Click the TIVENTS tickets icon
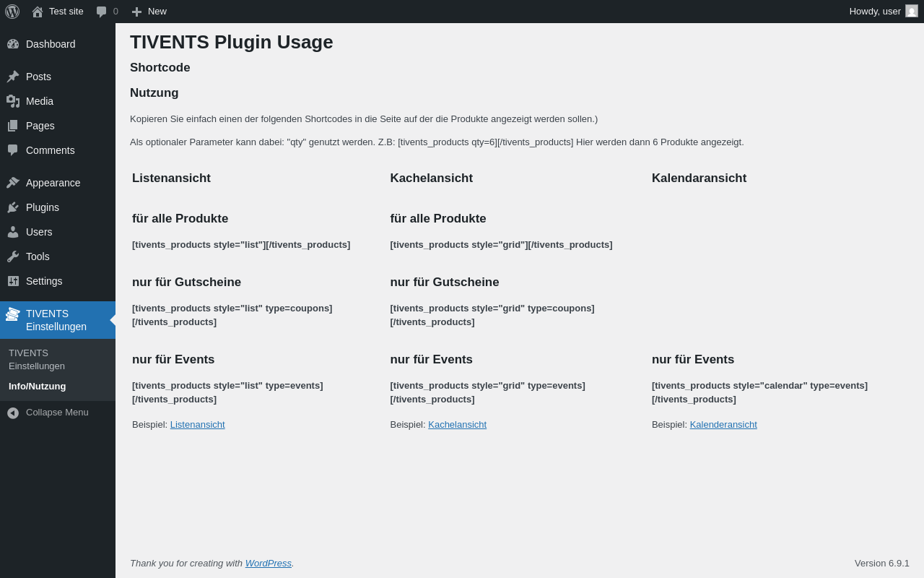The height and width of the screenshot is (578, 924). coord(13,314)
